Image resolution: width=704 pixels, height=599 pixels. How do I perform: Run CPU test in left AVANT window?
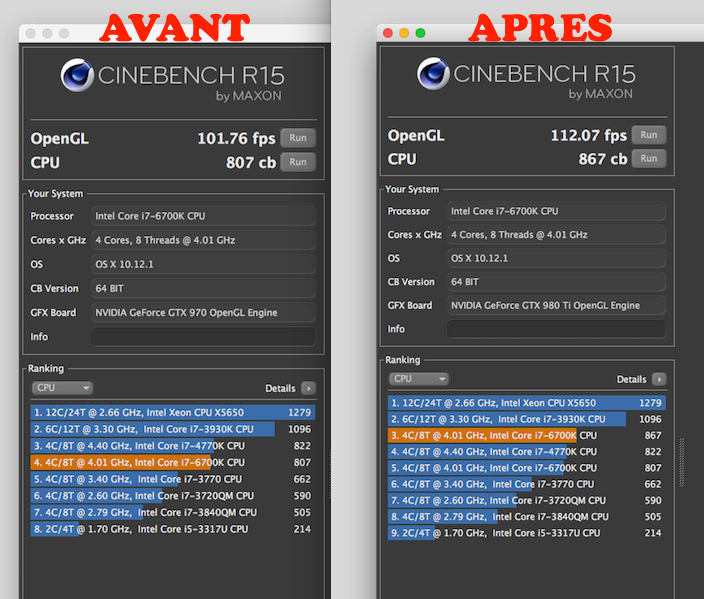298,162
